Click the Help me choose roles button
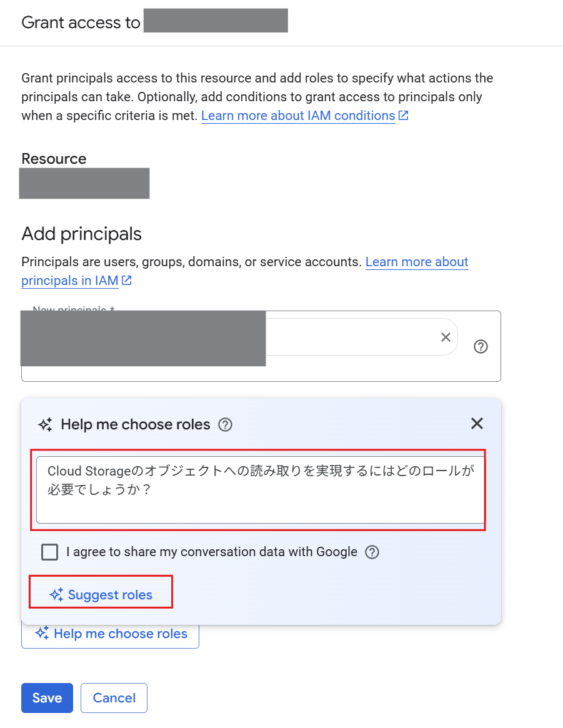563x728 pixels. (110, 633)
